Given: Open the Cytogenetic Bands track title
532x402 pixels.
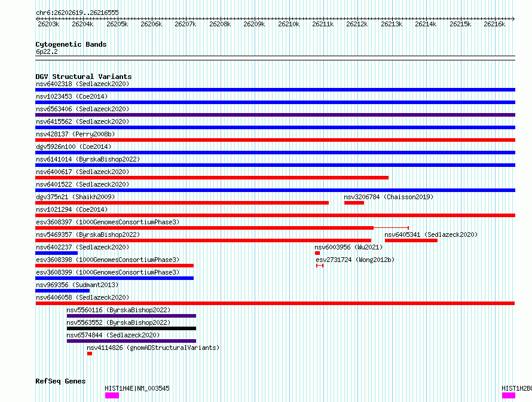Looking at the screenshot, I should point(71,44).
